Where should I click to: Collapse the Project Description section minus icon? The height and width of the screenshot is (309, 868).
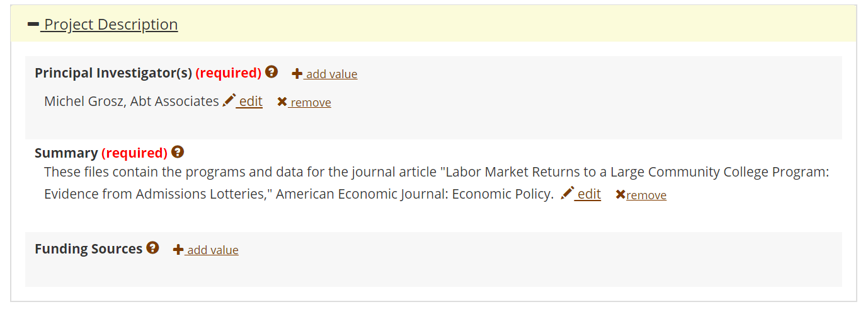pos(33,25)
